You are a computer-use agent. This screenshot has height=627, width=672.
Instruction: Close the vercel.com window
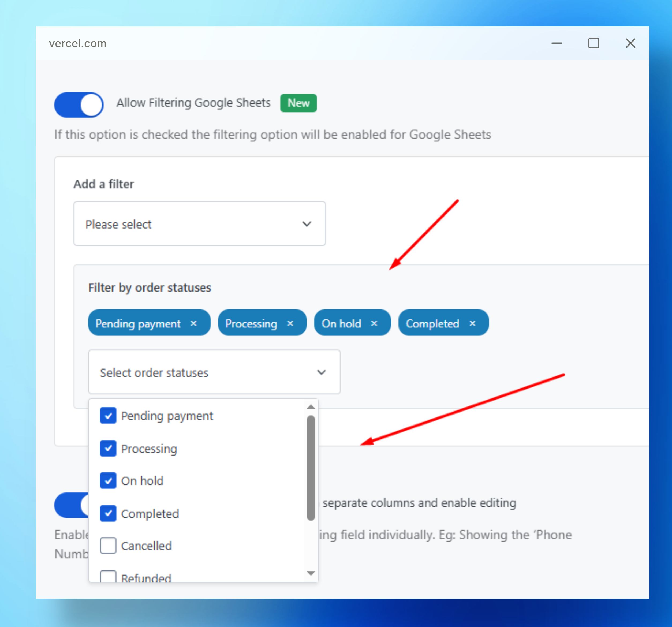(630, 43)
